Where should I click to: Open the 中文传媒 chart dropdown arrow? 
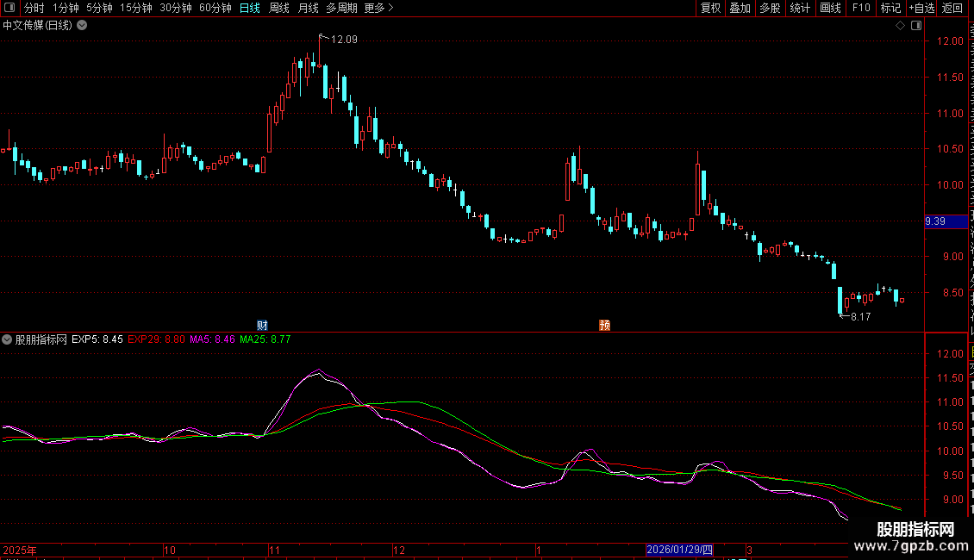coord(82,25)
